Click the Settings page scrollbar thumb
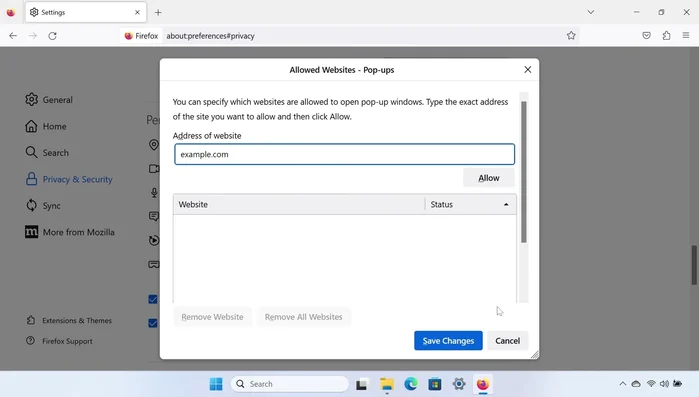 coord(694,265)
